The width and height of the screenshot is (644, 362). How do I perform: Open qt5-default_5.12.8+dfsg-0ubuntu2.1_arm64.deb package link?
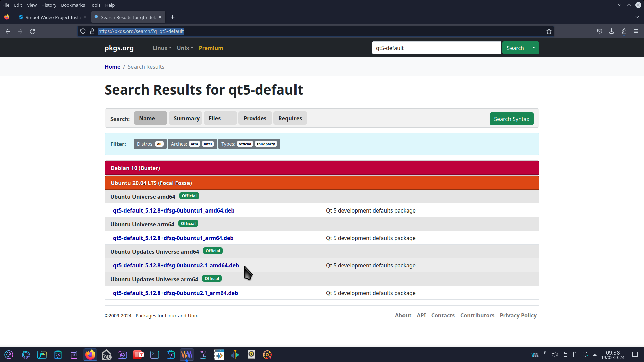[x=175, y=293]
